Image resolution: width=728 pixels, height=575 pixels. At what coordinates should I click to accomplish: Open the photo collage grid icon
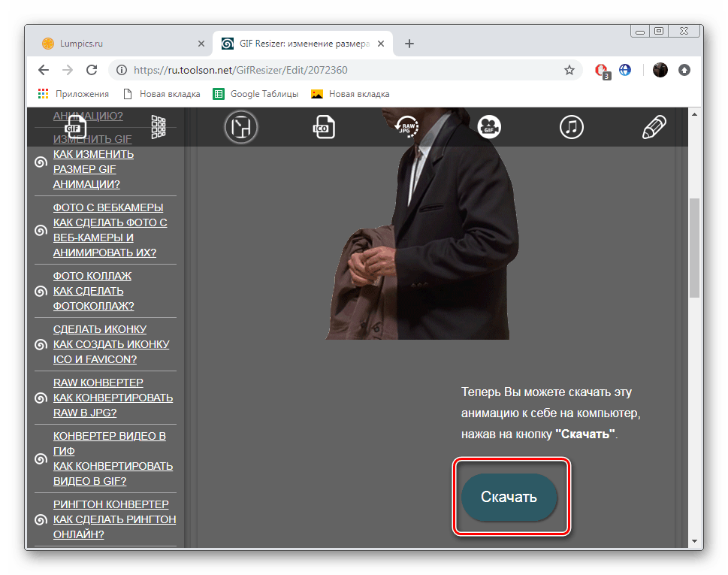(x=159, y=127)
